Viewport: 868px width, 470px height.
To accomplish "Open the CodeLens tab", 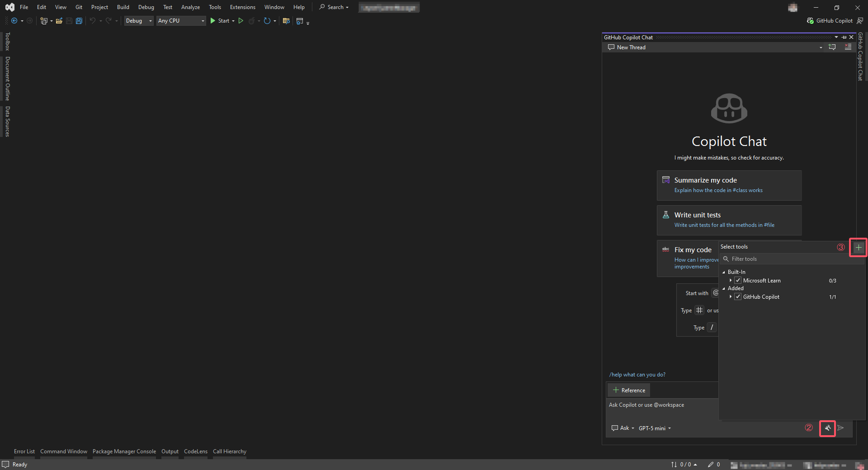I will tap(196, 451).
